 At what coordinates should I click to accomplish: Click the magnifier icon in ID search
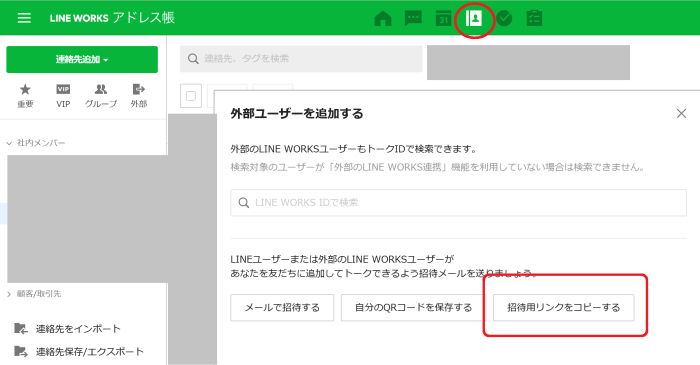(244, 203)
